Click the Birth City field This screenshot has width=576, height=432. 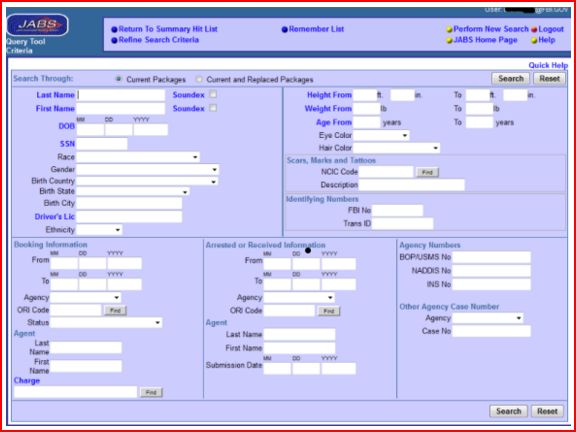[129, 204]
